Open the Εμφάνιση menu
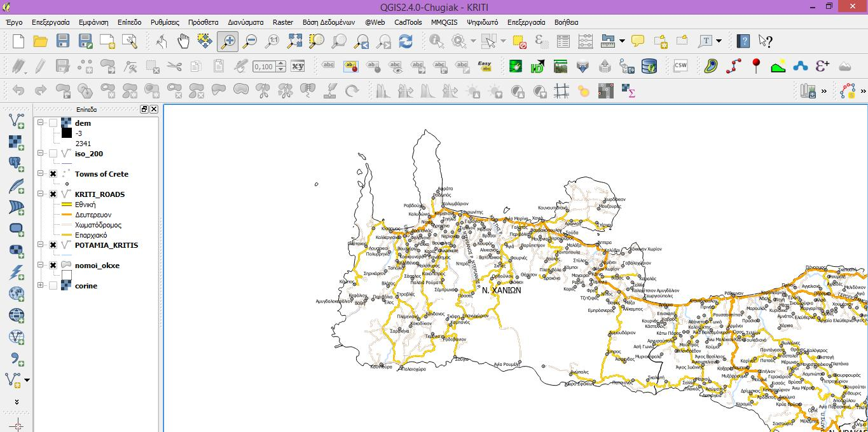Screen dimensions: 868x432 [x=93, y=22]
